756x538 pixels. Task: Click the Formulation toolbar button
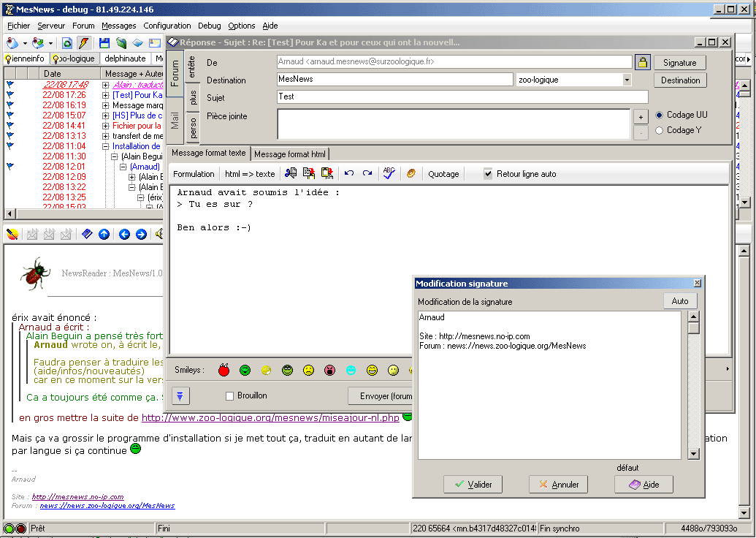[194, 174]
